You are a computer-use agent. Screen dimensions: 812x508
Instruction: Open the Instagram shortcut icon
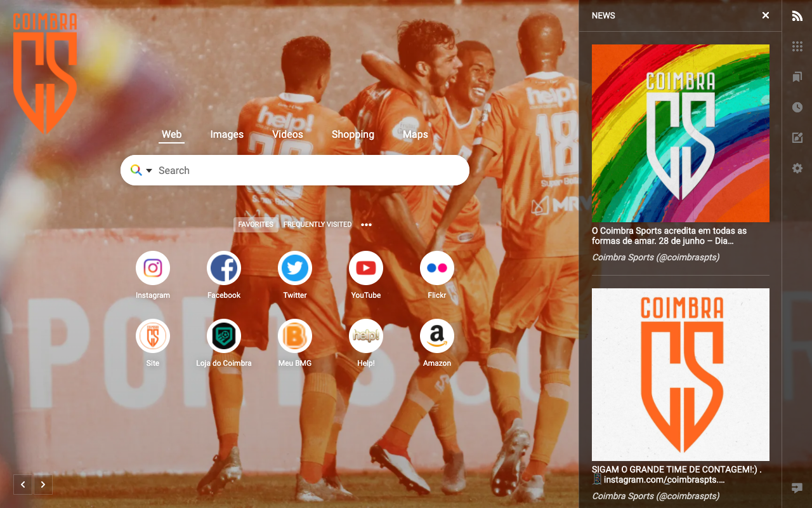point(153,268)
